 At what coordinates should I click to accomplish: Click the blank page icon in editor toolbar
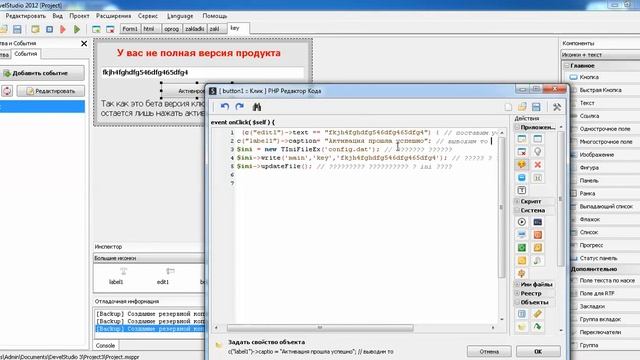pyautogui.click(x=508, y=107)
